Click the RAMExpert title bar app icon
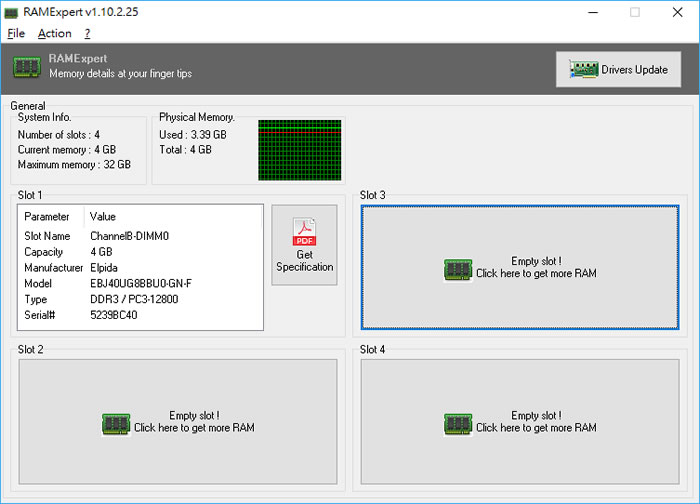Image resolution: width=700 pixels, height=504 pixels. 12,12
